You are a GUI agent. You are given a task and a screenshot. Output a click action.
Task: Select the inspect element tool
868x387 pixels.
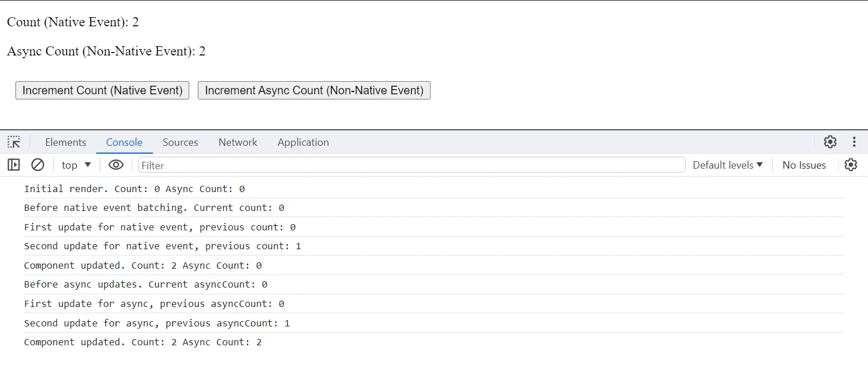point(13,142)
